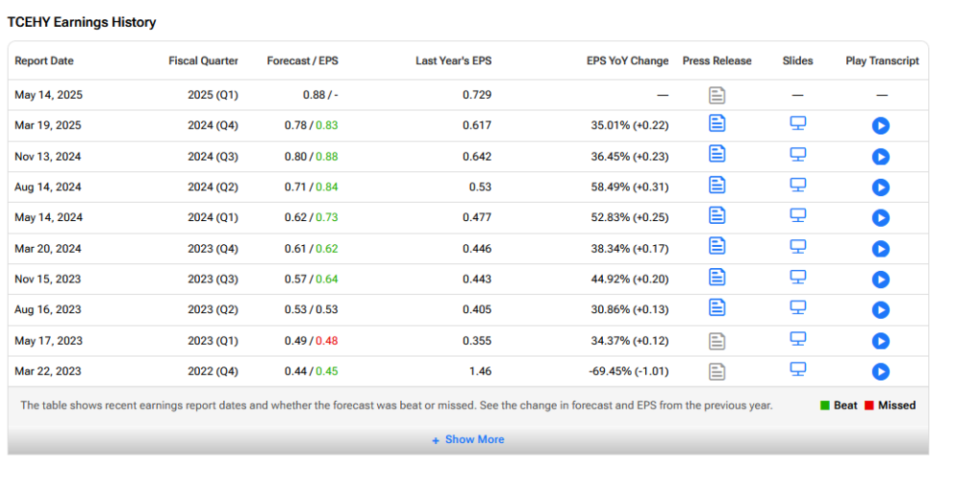Click the Report Date column header

coord(44,61)
